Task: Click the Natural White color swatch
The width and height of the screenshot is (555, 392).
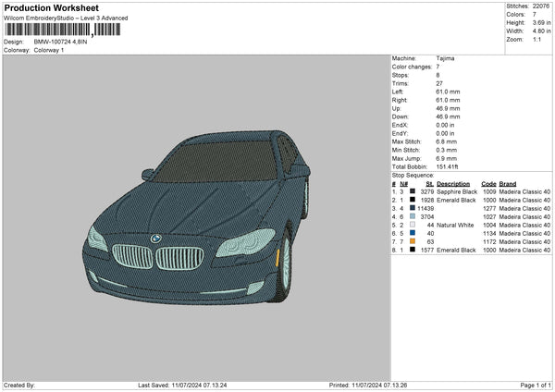Action: pos(411,224)
